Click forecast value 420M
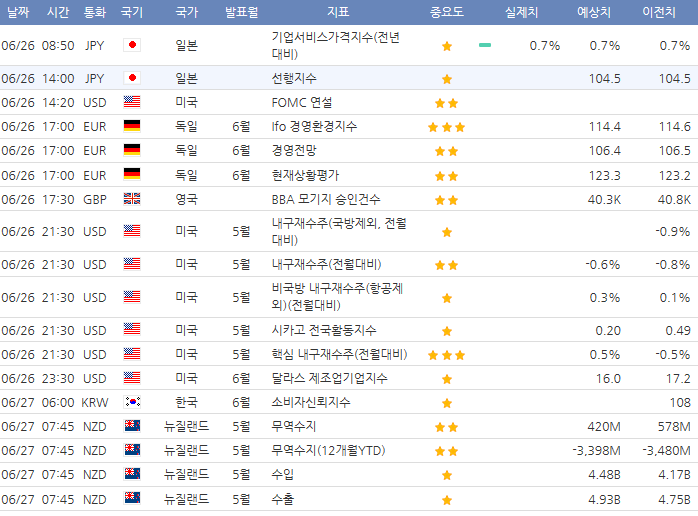The height and width of the screenshot is (516, 698). tap(604, 426)
